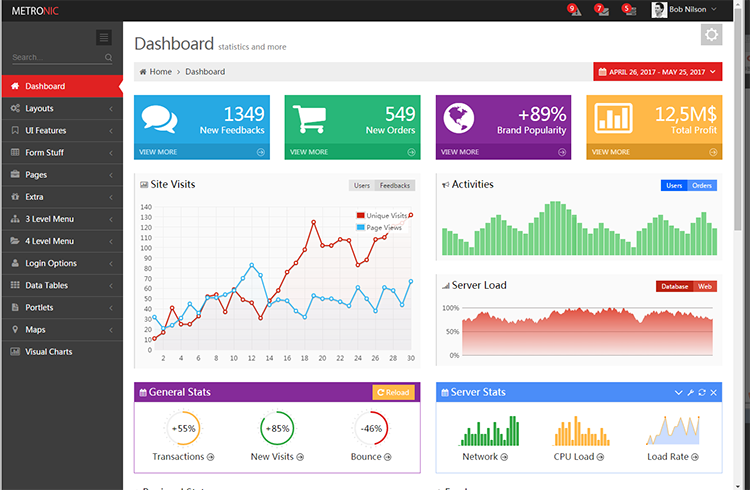Click the wrench config icon in Server Stats
Image resolution: width=750 pixels, height=490 pixels.
tap(690, 392)
